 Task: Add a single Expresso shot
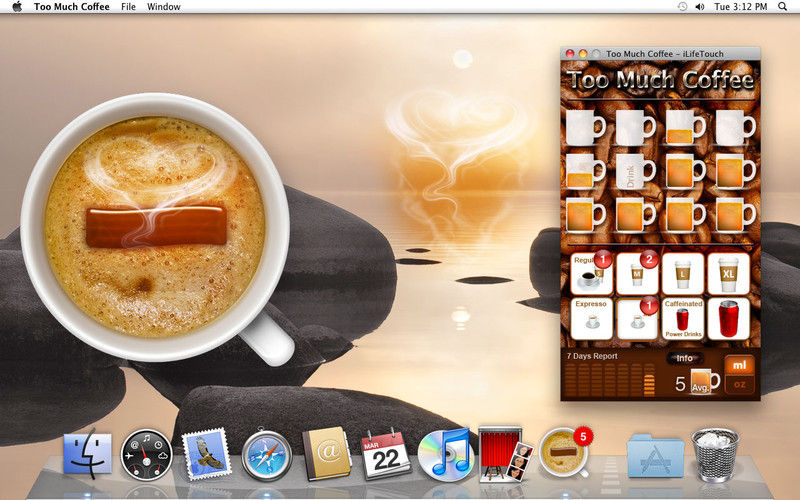pos(591,319)
